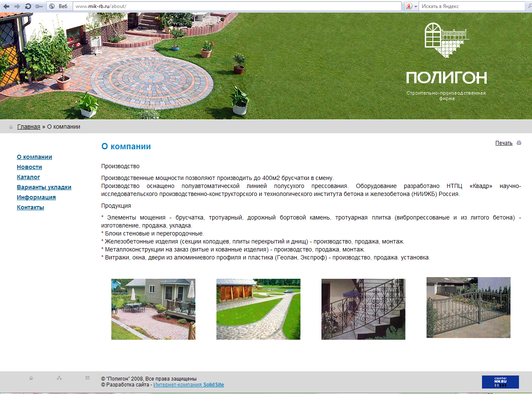
Task: Click the key icon in the browser toolbar
Action: point(38,6)
